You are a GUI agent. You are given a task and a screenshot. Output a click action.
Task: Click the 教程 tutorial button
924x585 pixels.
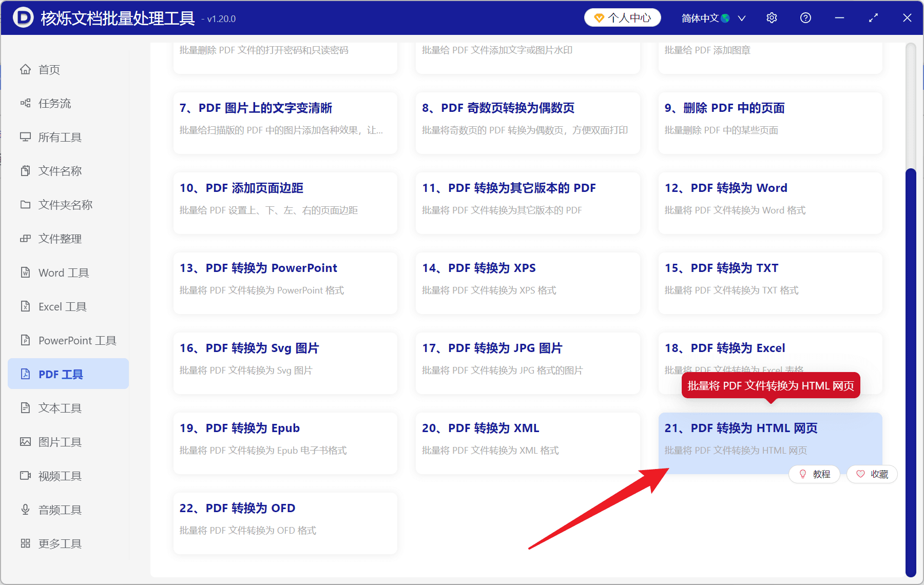click(x=814, y=474)
